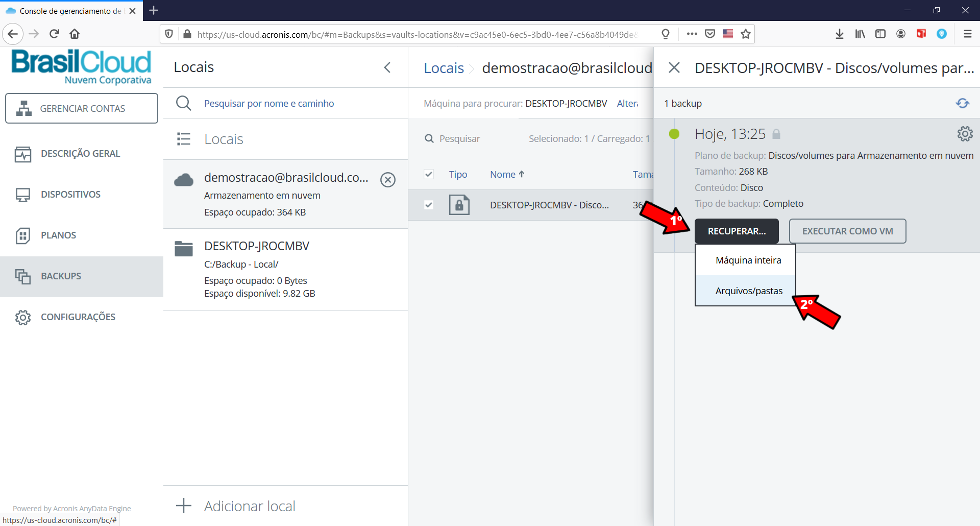Click Locais breadcrumb link
Viewport: 980px width, 526px height.
444,68
